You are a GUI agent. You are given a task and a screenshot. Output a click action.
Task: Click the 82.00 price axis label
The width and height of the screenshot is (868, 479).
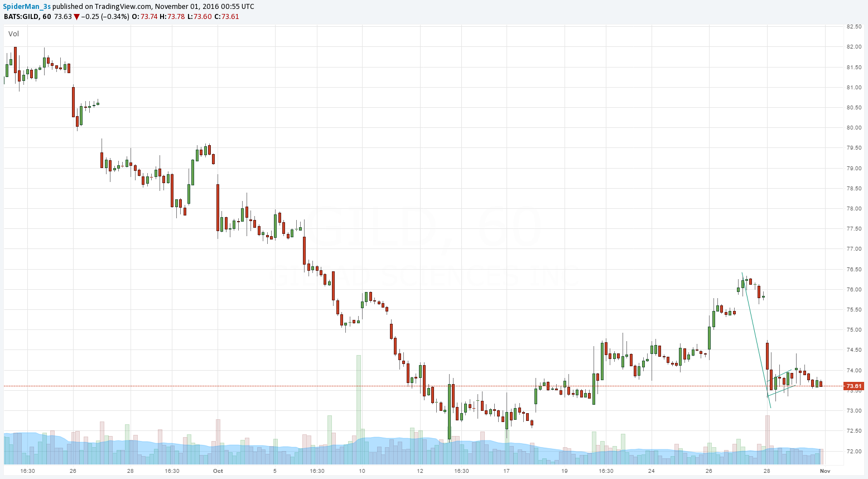pos(853,47)
